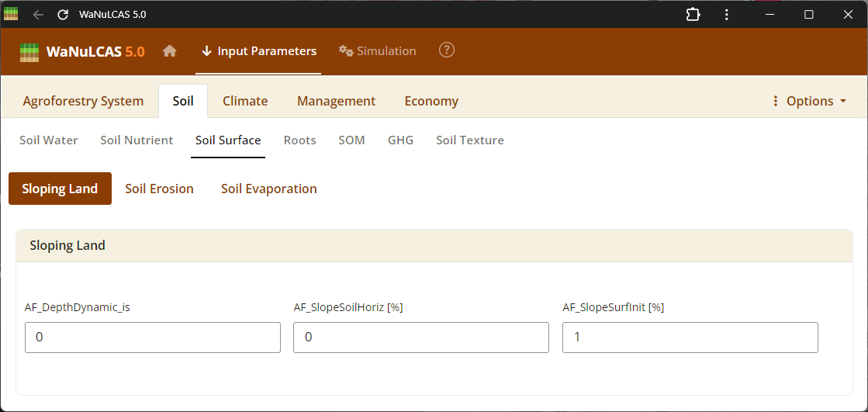This screenshot has width=868, height=412.
Task: Open the three-dot window menu
Action: (x=727, y=15)
